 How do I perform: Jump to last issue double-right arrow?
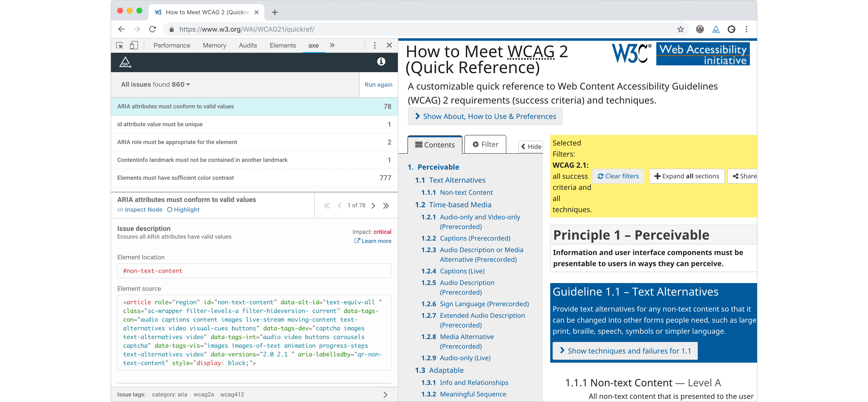(386, 206)
